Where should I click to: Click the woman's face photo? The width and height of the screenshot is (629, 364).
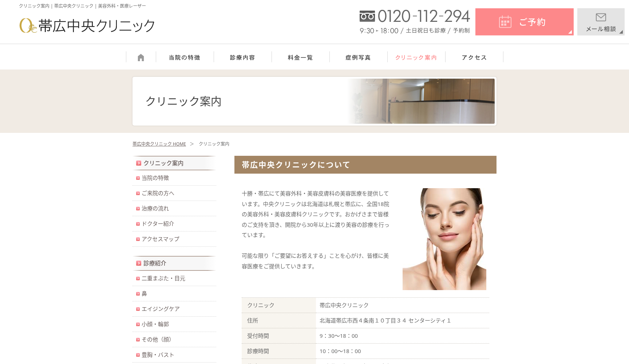(444, 239)
